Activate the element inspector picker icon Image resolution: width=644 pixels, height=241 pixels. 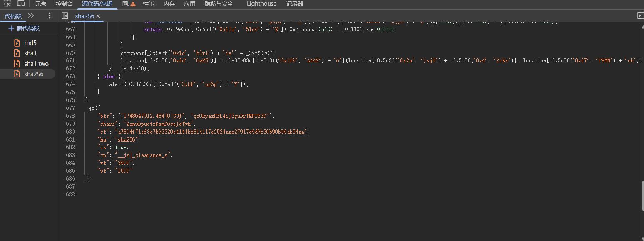7,4
